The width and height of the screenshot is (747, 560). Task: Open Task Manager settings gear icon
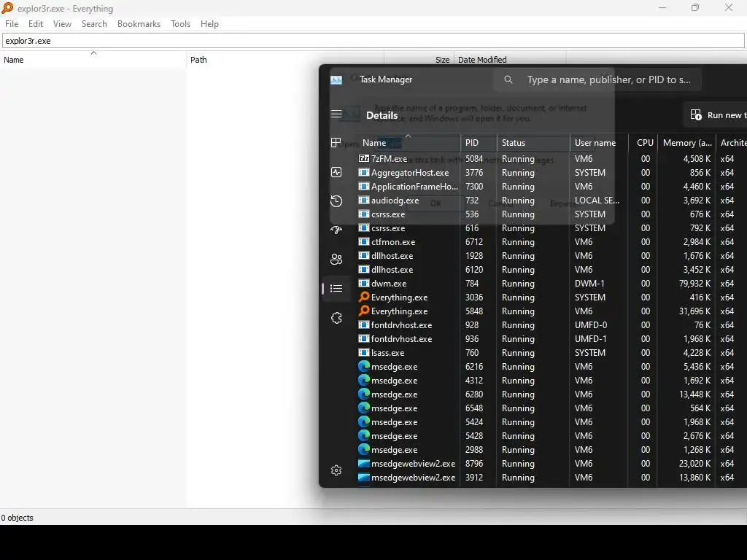(x=336, y=470)
